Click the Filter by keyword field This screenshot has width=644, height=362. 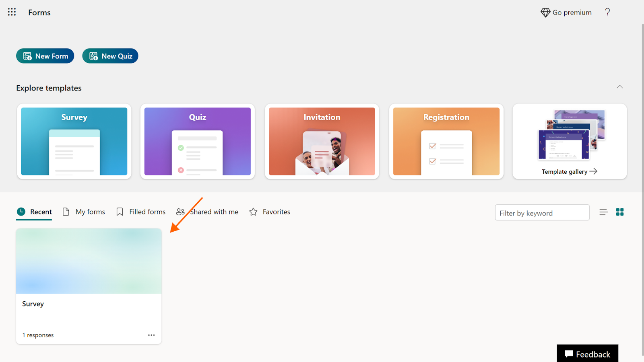[542, 213]
